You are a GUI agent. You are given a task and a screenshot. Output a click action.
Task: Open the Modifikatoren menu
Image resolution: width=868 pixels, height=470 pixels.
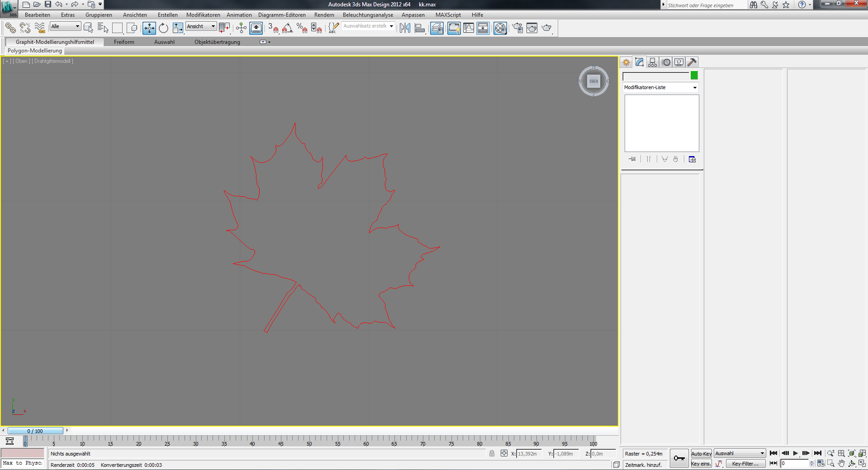click(x=203, y=15)
